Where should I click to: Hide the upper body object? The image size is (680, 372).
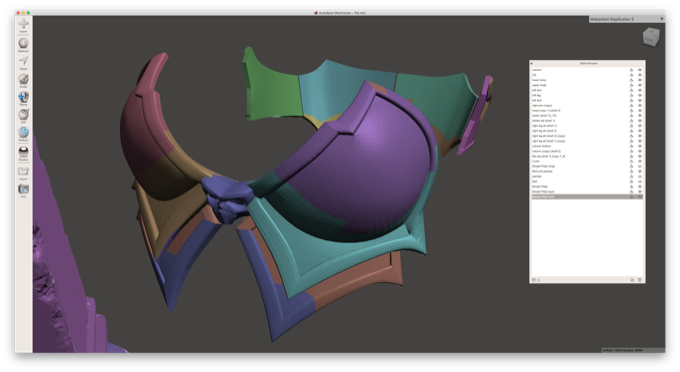640,85
